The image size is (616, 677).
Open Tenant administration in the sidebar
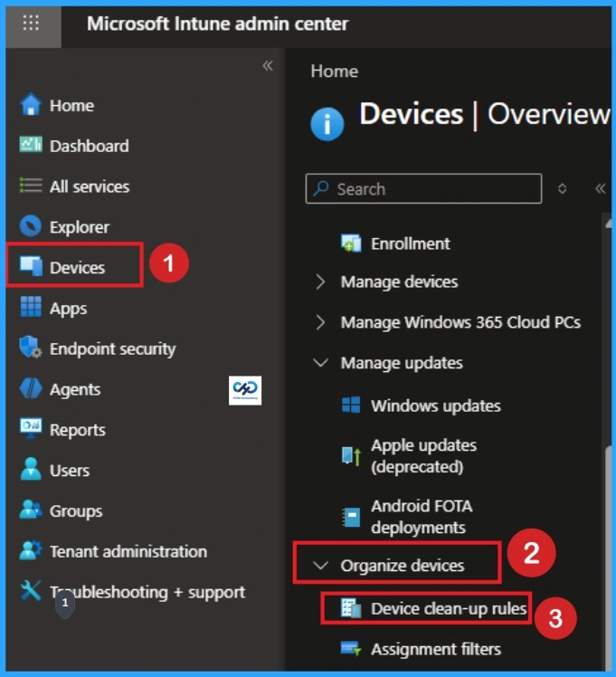[x=128, y=551]
